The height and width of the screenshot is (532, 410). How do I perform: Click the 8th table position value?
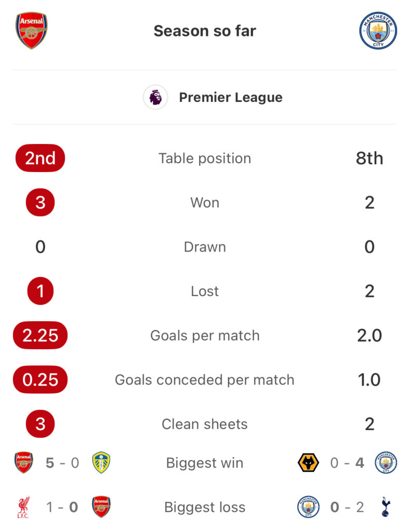tap(369, 158)
